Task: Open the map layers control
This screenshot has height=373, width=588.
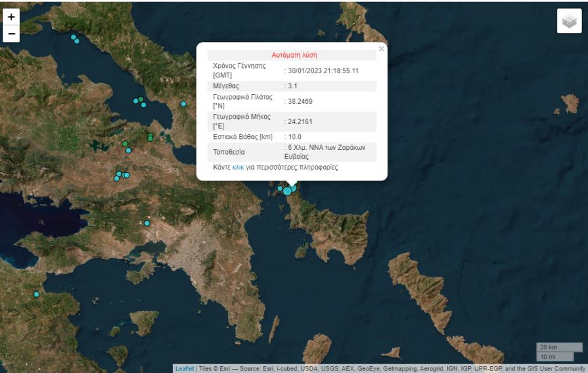Action: (x=569, y=21)
